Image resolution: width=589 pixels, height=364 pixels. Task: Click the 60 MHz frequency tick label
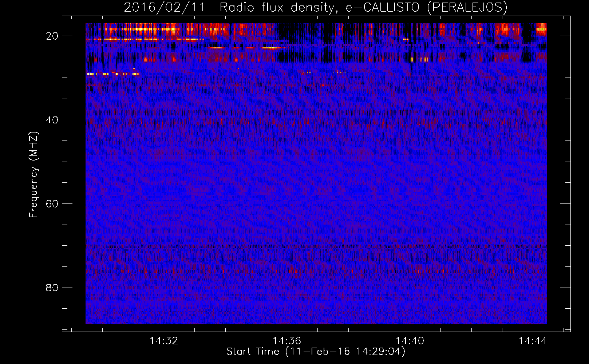click(52, 204)
